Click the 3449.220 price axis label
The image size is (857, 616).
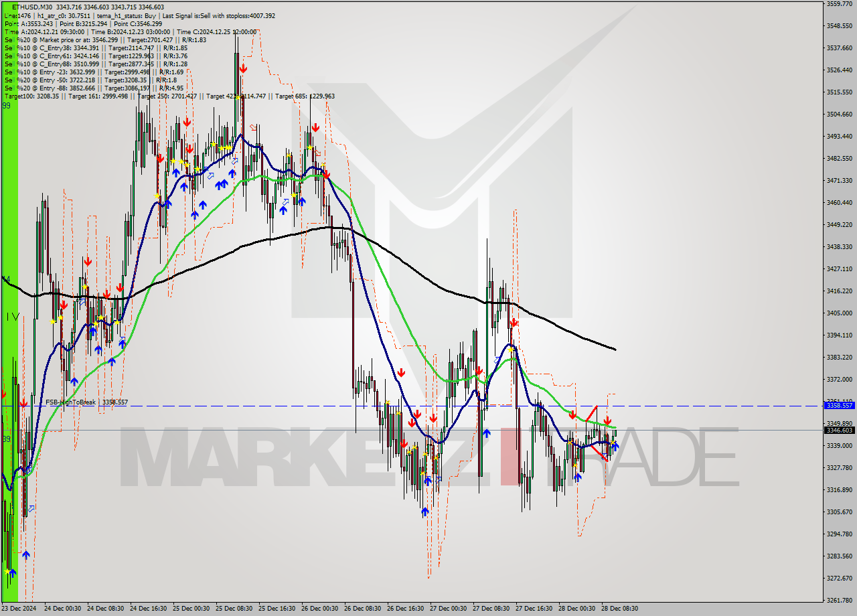pyautogui.click(x=839, y=224)
